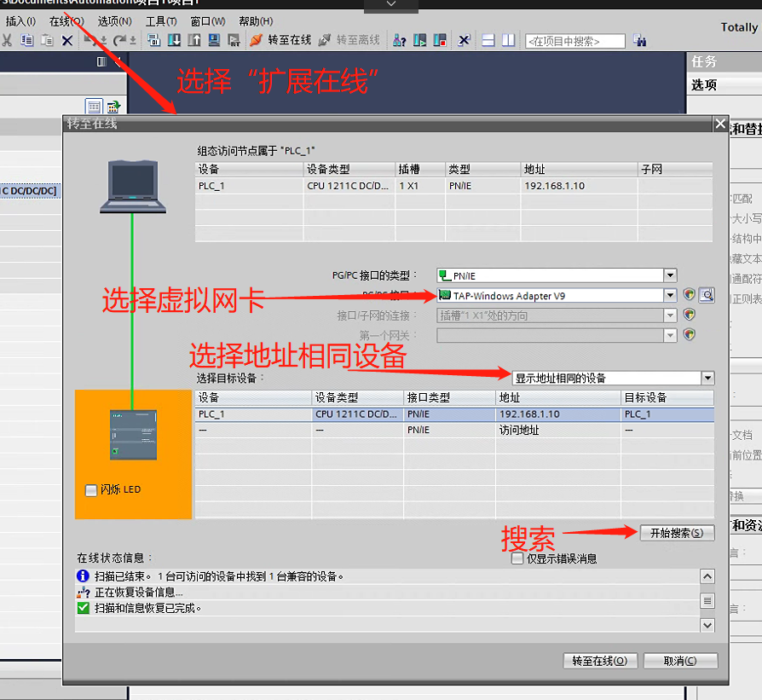Click the Download to device toolbar icon

pyautogui.click(x=174, y=40)
